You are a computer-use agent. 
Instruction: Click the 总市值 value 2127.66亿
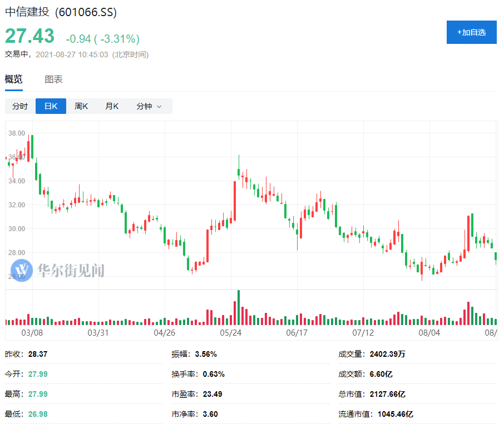coord(387,394)
